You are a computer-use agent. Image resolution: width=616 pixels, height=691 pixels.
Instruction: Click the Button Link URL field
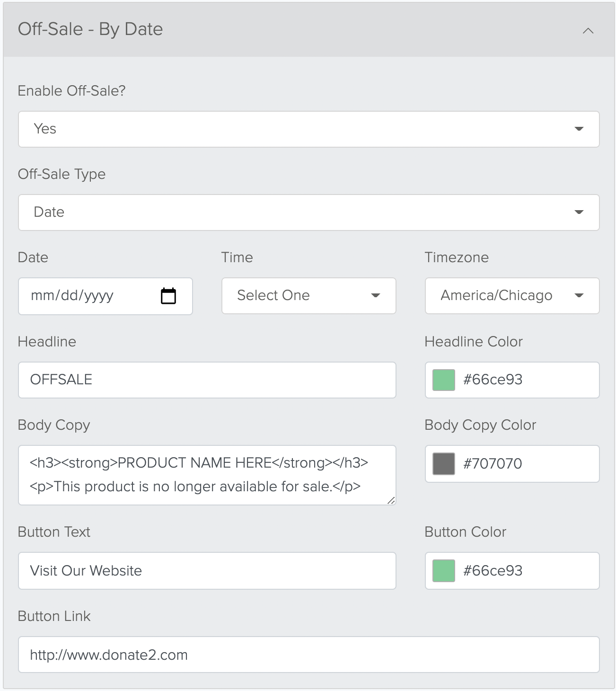click(x=308, y=655)
